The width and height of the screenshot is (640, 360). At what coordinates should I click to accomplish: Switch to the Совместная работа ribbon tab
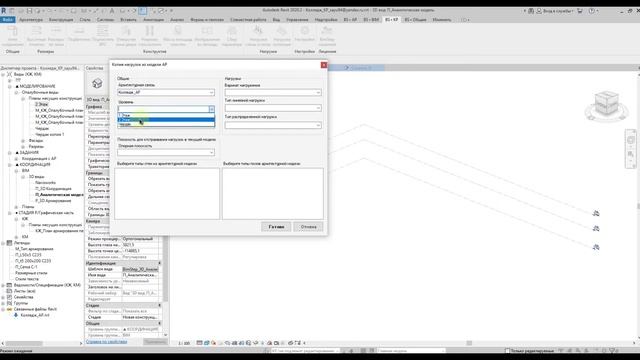248,20
